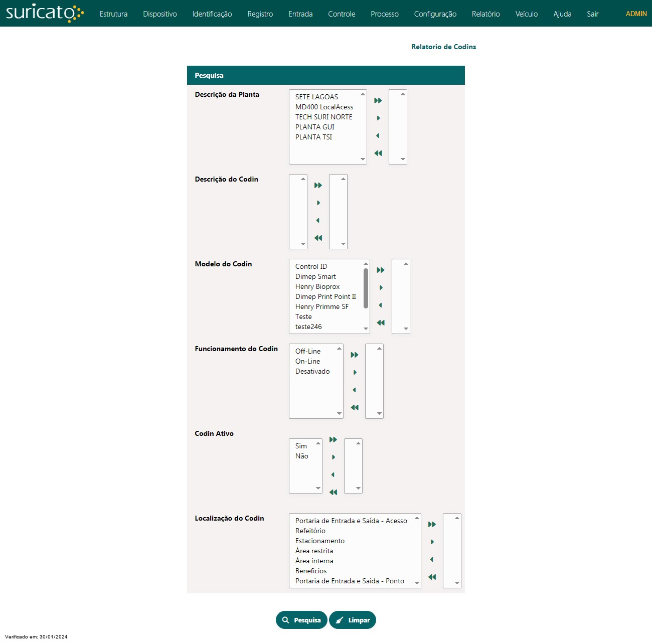Screen dimensions: 652x644
Task: Remove single Modelo do Codin item
Action: (381, 305)
